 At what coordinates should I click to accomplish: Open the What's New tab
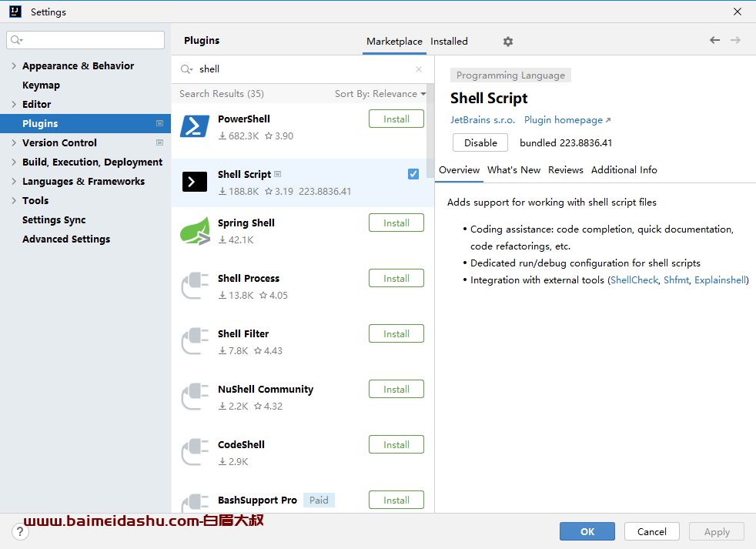(513, 170)
